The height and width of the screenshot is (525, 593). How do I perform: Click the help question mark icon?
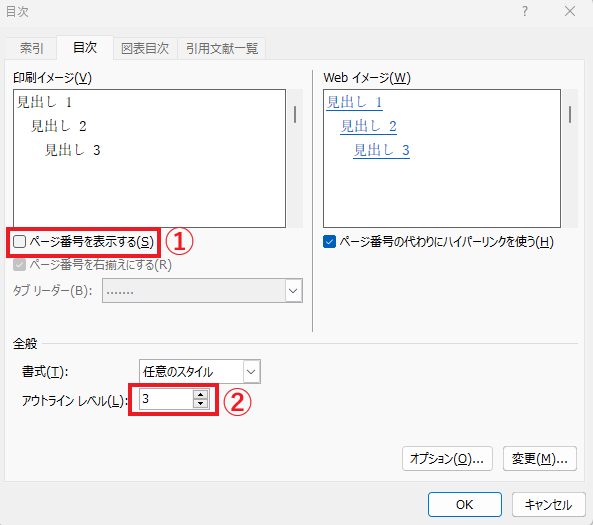point(525,11)
